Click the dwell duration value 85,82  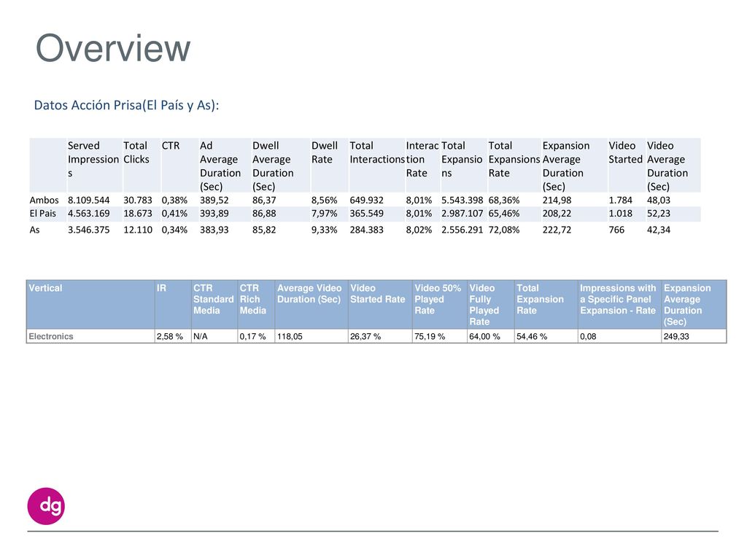click(x=264, y=230)
